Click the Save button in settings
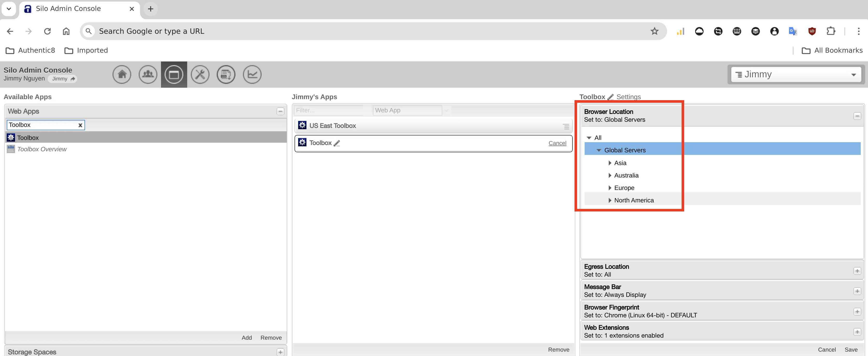Viewport: 868px width, 356px height. [851, 350]
